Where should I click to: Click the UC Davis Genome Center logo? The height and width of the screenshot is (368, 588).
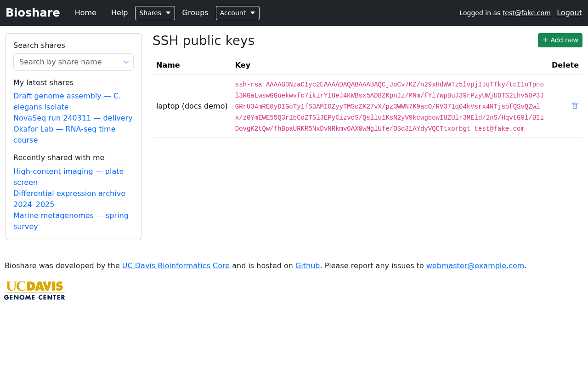point(35,290)
